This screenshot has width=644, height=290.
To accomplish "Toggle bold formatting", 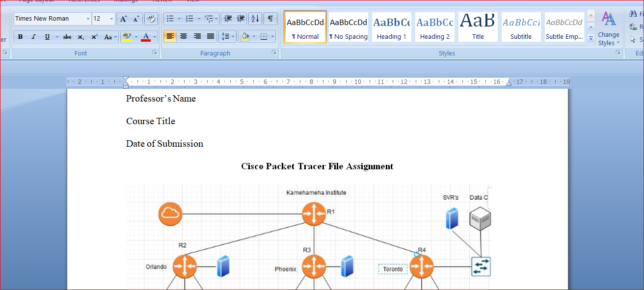I will click(x=20, y=37).
